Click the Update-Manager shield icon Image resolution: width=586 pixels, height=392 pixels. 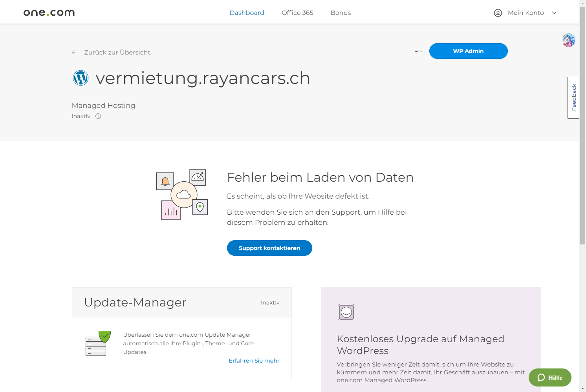[x=98, y=343]
